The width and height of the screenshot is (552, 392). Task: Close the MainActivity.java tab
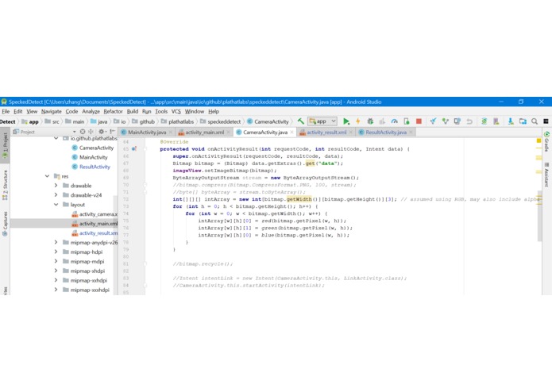point(171,133)
